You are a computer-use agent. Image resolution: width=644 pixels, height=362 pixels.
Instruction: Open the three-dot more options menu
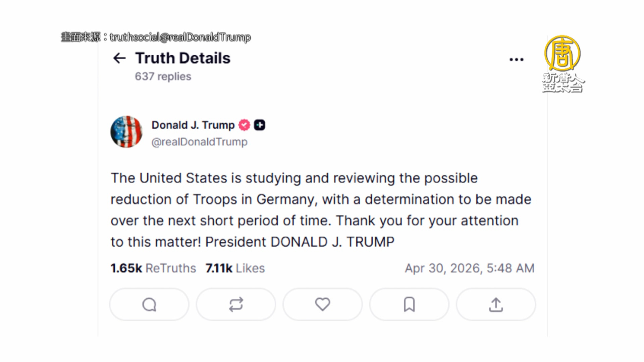(x=516, y=60)
